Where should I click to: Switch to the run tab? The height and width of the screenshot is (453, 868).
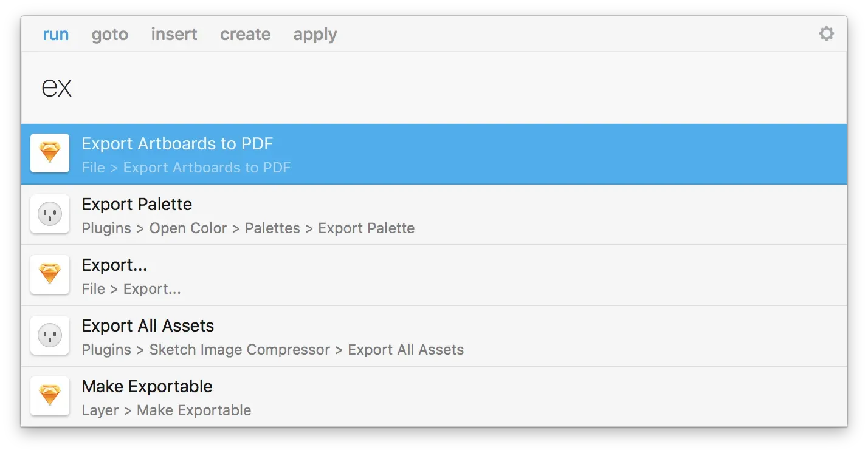coord(56,35)
